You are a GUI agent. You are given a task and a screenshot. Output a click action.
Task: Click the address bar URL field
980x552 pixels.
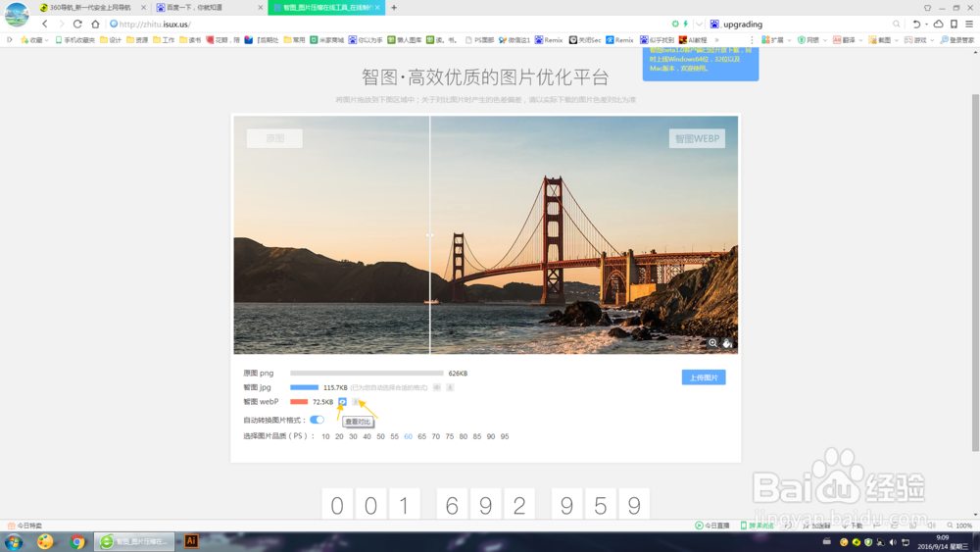tap(387, 24)
